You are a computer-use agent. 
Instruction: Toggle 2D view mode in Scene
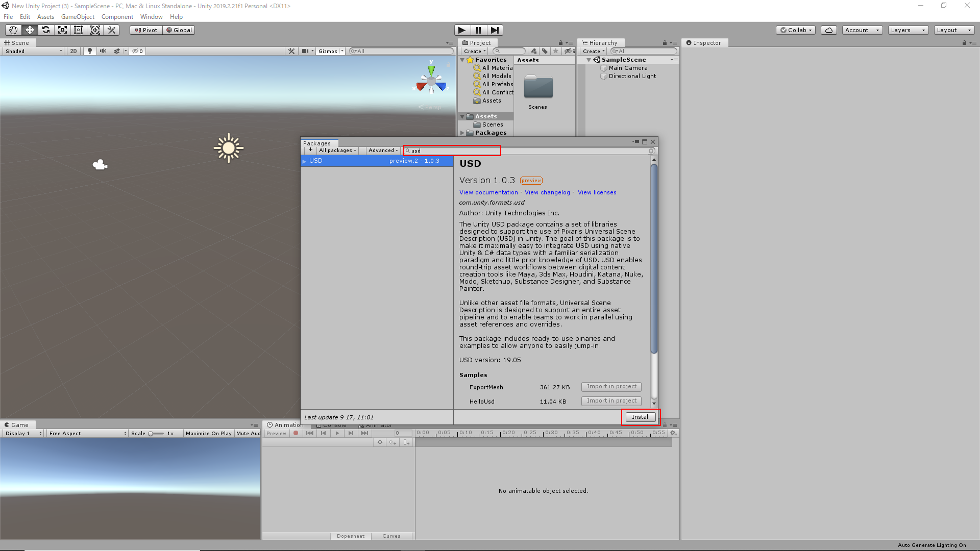pyautogui.click(x=73, y=51)
